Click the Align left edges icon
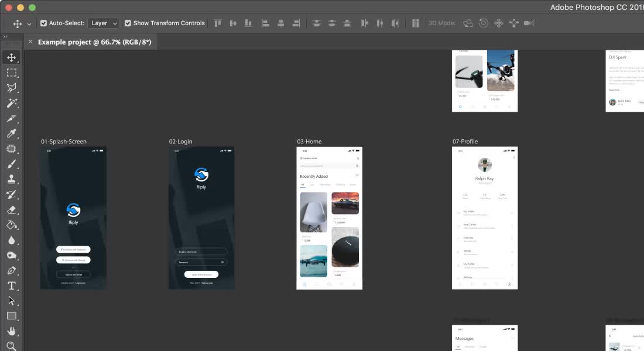This screenshot has width=644, height=351. coord(266,23)
